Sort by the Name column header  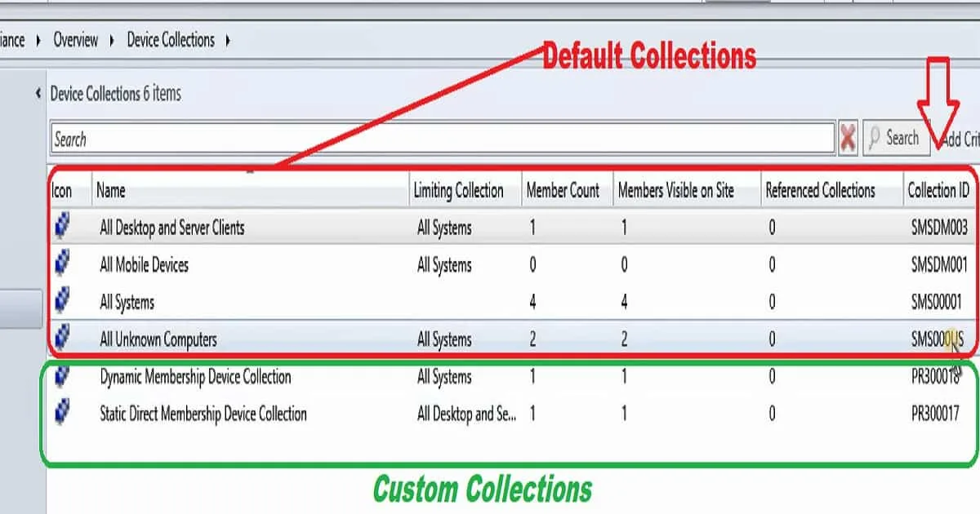111,191
